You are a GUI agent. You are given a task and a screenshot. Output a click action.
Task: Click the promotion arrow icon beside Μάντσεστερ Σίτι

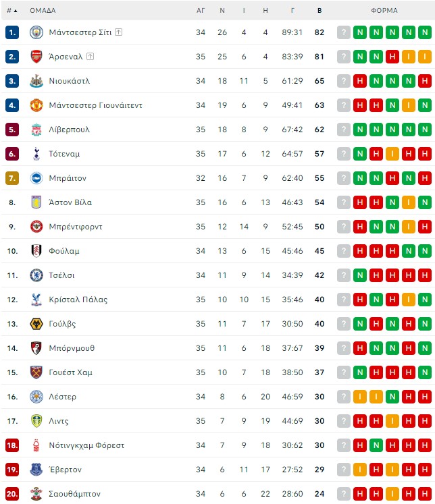pos(119,32)
